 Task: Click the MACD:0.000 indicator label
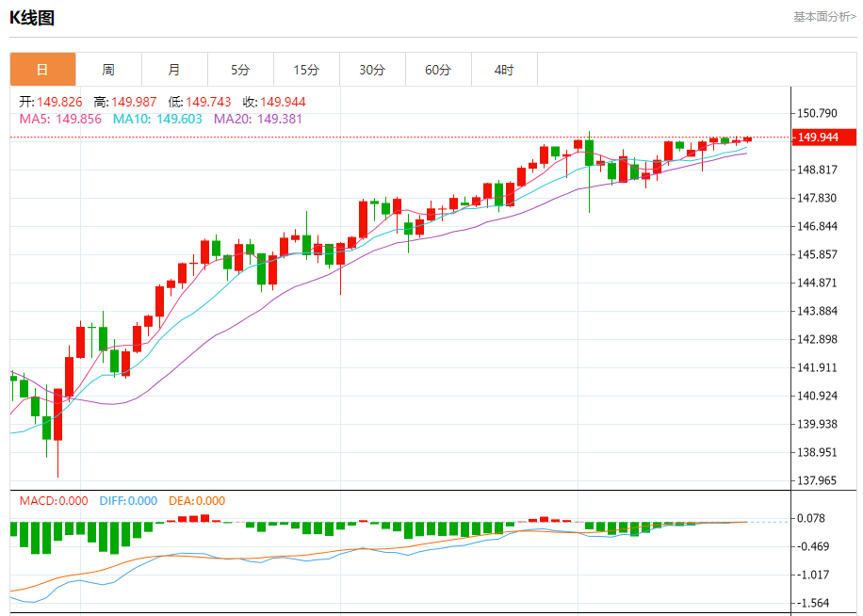point(54,501)
